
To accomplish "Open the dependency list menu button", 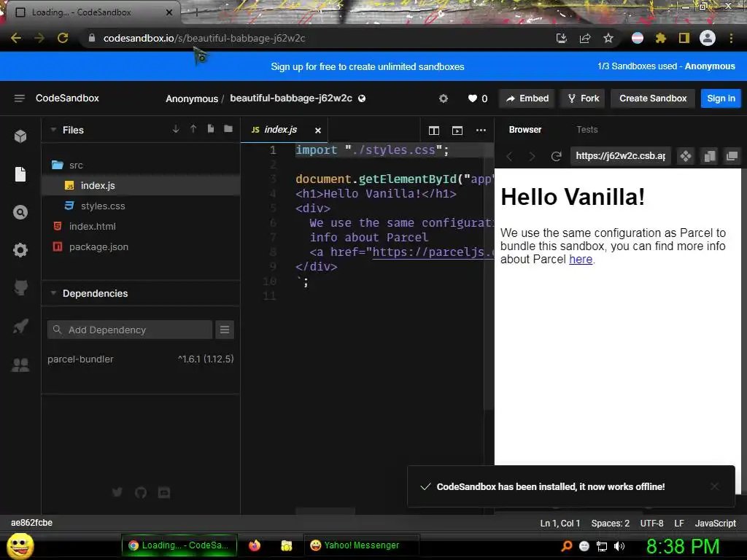I will pos(225,330).
